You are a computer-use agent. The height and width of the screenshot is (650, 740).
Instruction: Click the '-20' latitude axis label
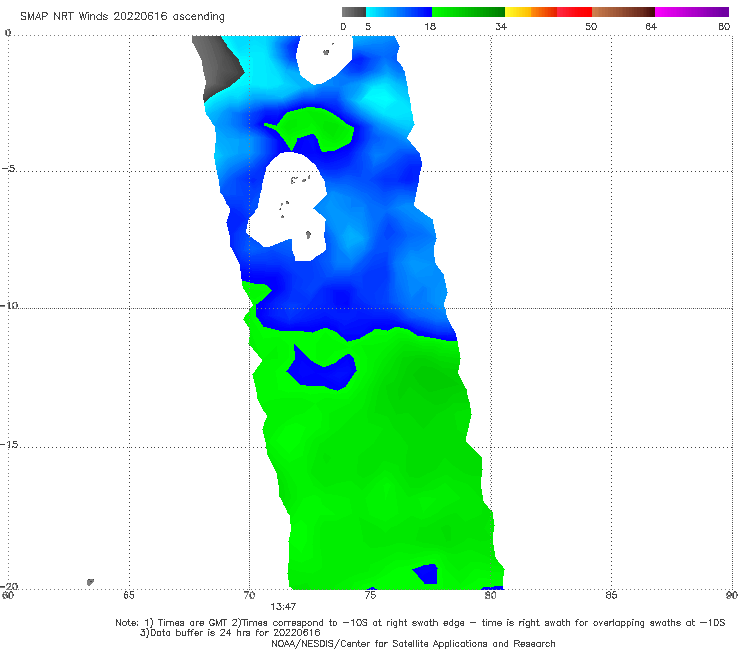click(x=9, y=586)
